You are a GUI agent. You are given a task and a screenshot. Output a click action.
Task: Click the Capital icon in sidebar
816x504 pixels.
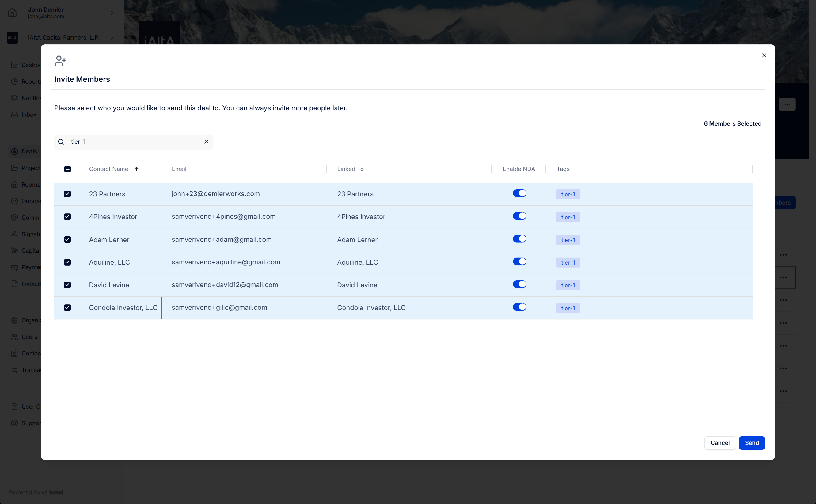click(14, 251)
